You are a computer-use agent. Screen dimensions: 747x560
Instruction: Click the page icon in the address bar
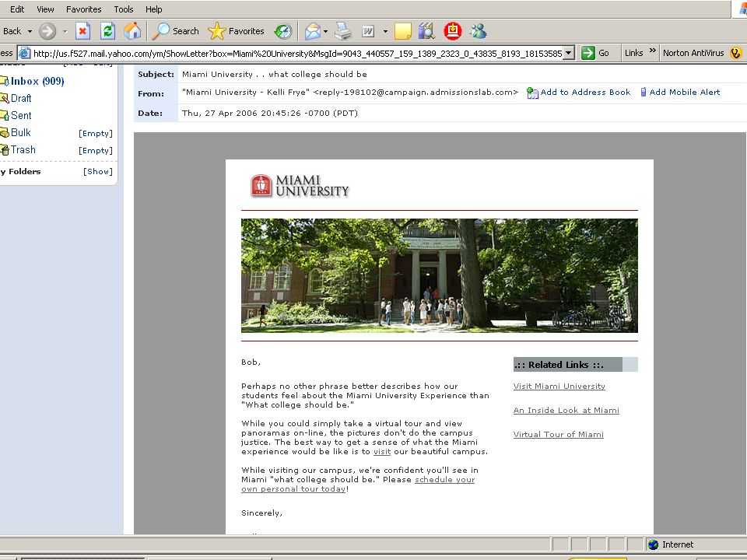(24, 54)
